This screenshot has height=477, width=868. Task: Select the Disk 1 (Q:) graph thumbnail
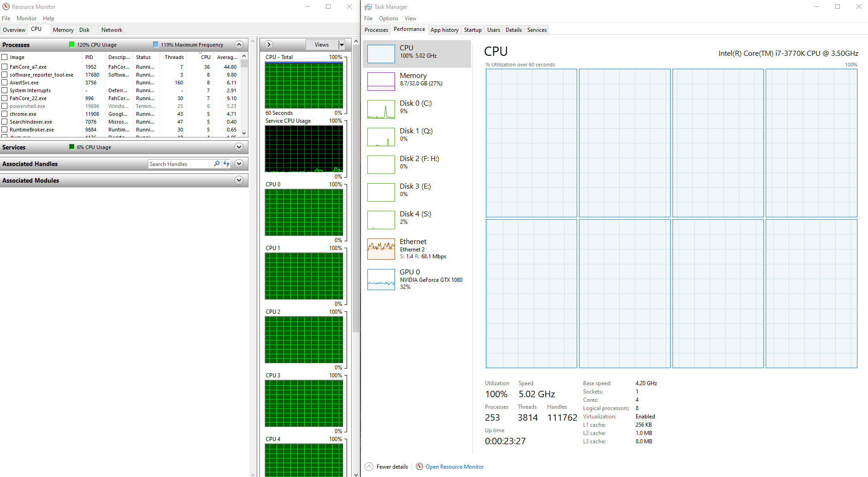pos(381,137)
